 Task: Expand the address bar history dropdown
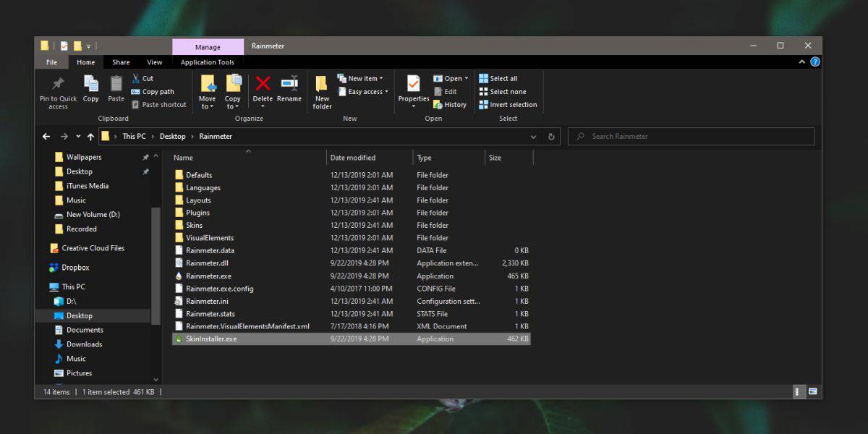click(534, 136)
